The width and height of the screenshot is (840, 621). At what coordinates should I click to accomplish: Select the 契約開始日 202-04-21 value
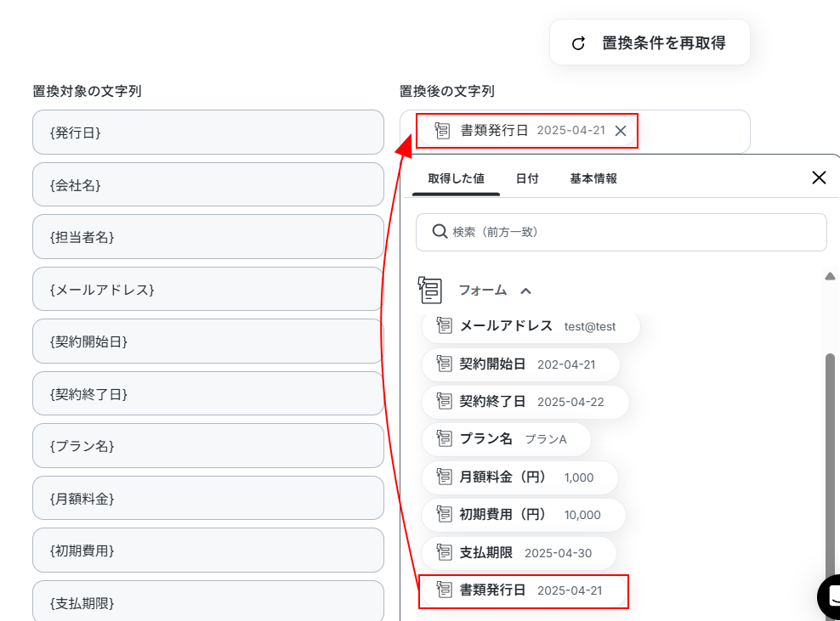point(520,364)
